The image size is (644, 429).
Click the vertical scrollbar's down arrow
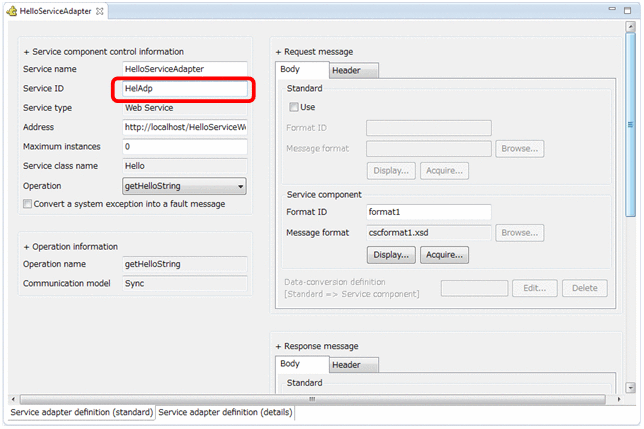point(630,387)
